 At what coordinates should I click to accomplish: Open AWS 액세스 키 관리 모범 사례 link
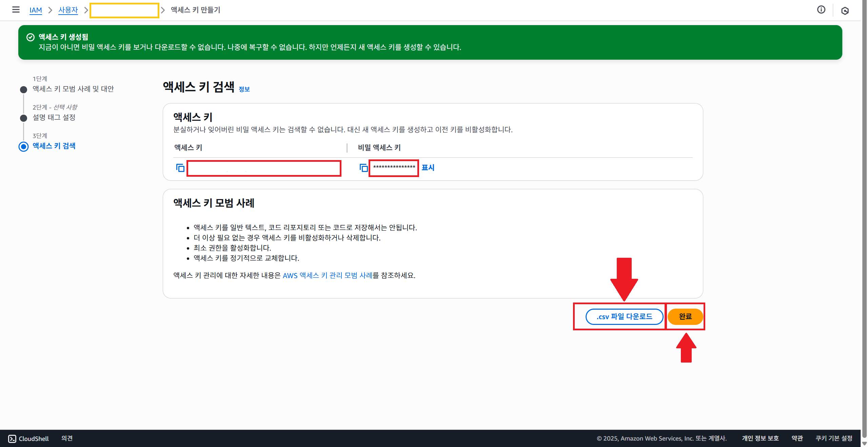coord(327,275)
